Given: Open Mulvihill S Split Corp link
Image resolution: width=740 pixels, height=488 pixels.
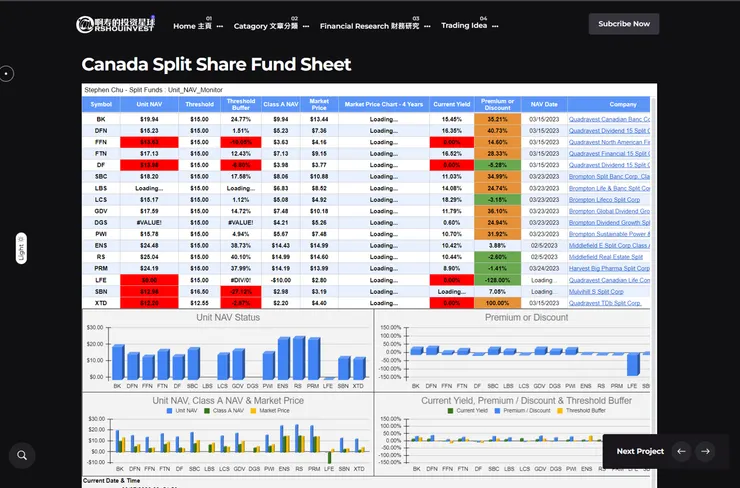Looking at the screenshot, I should (596, 292).
